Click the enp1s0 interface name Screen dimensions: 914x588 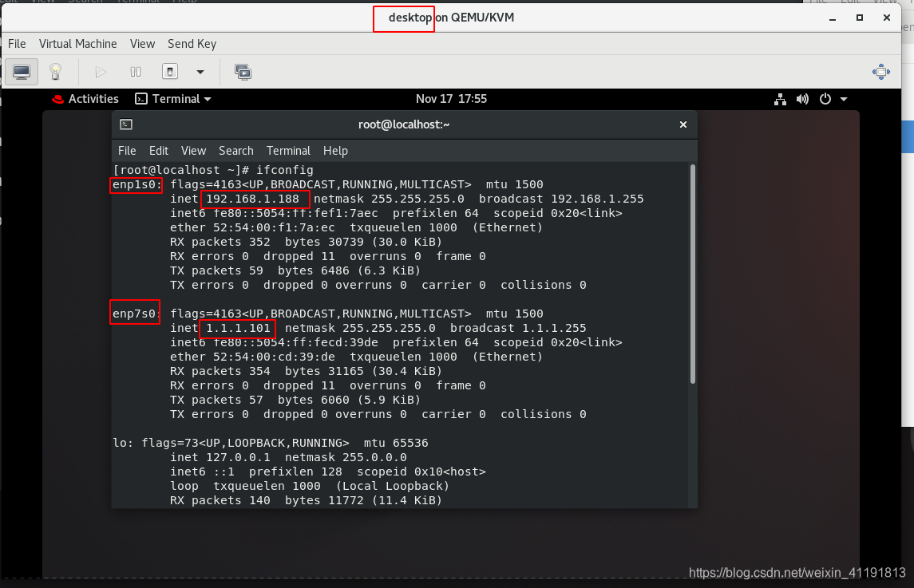pos(137,185)
